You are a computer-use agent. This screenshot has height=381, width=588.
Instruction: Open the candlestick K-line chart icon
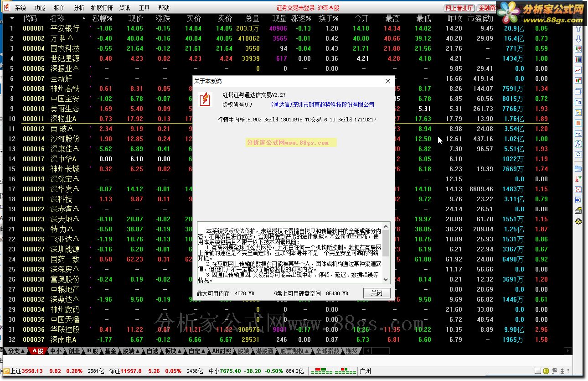click(x=578, y=81)
